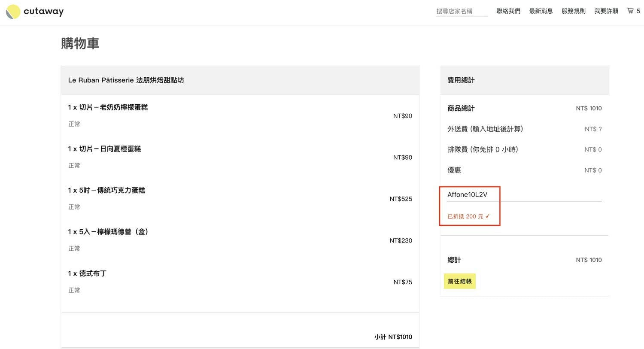644x349 pixels.
Task: Click the 小計 NT$1010 subtotal
Action: tap(393, 337)
